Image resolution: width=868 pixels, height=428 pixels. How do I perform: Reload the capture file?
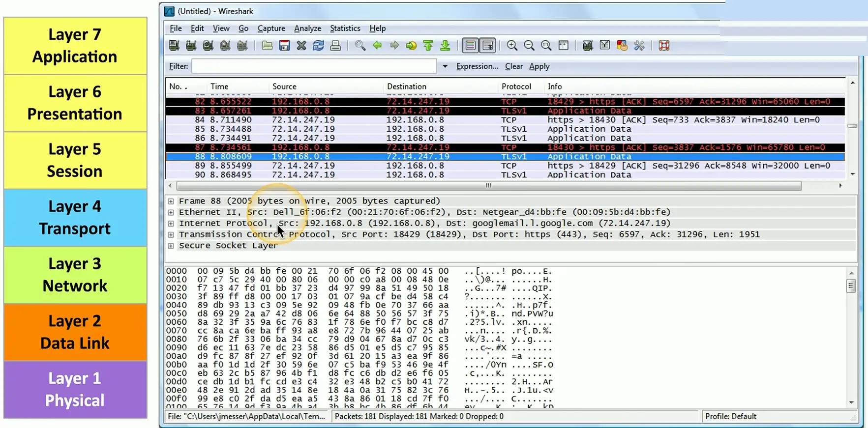click(318, 46)
